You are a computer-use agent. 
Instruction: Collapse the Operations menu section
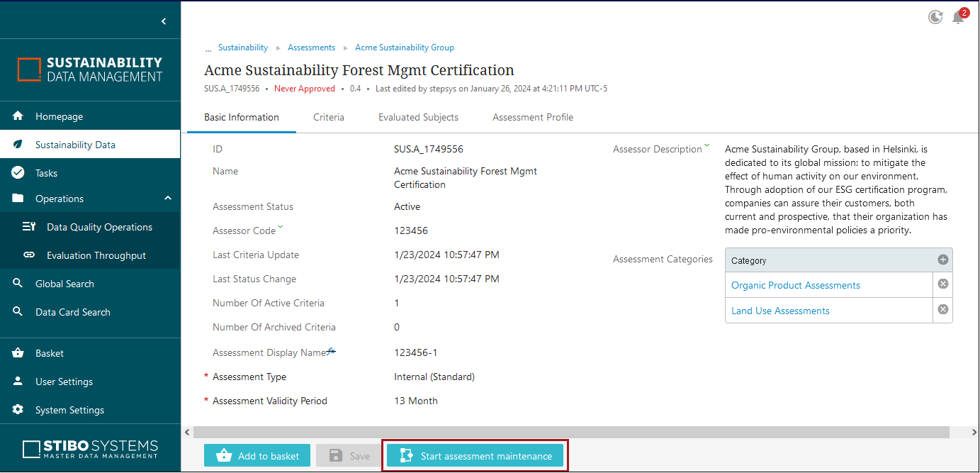167,199
